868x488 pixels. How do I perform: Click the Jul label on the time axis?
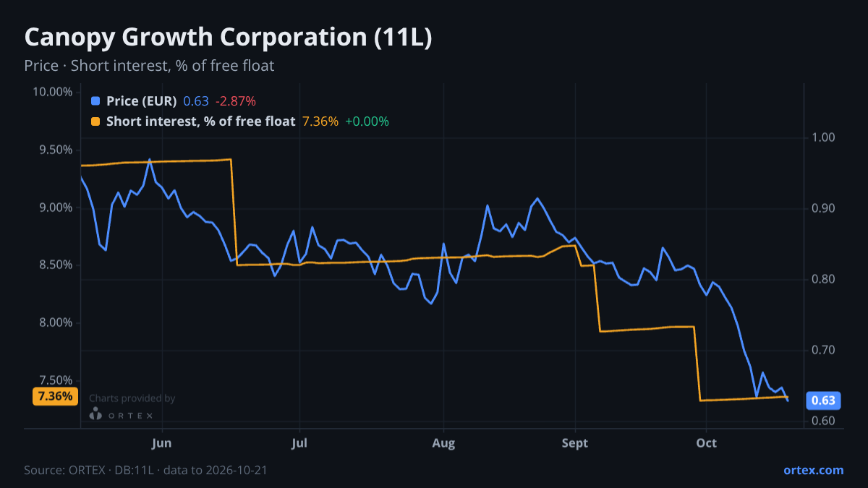[x=299, y=442]
